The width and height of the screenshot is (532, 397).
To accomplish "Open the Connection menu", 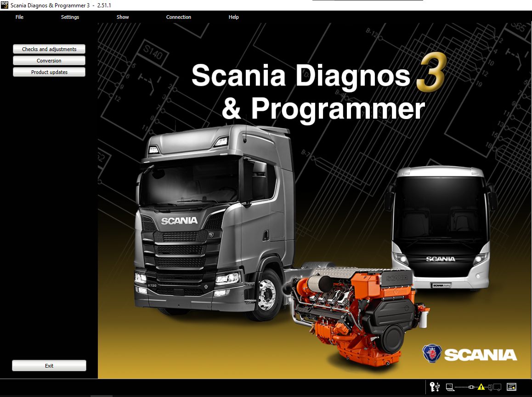I will [x=179, y=17].
